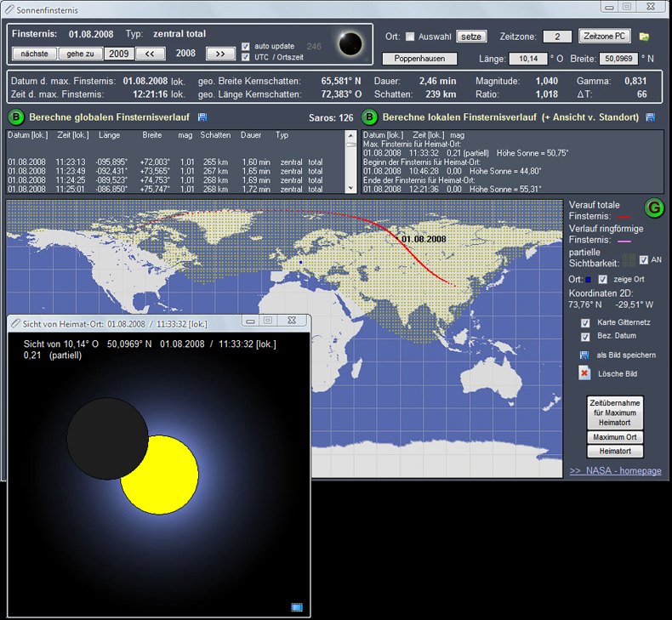Open the folder icon next to Zeitzone PC

[x=645, y=37]
